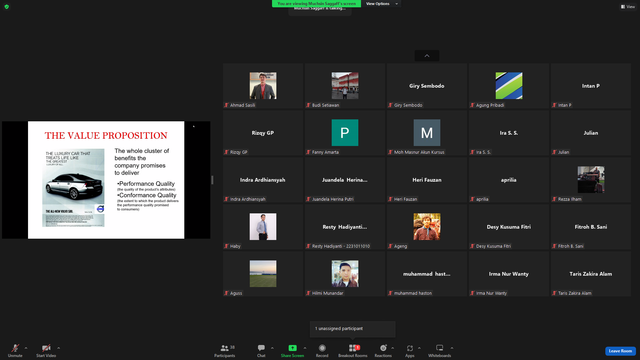This screenshot has width=640, height=360.
Task: Click Irma Nur Wanty's tile
Action: click(x=509, y=273)
